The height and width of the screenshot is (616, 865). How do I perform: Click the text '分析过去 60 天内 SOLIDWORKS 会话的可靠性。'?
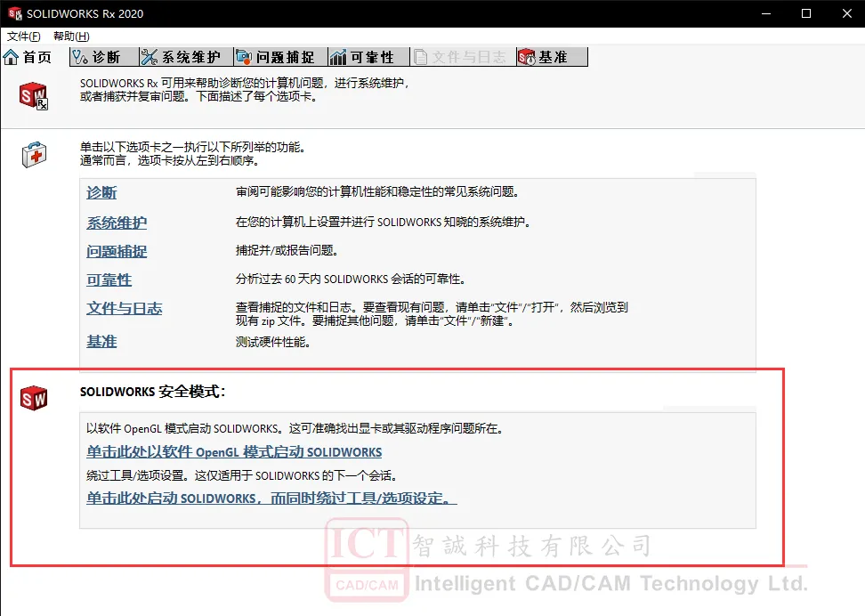(x=351, y=280)
